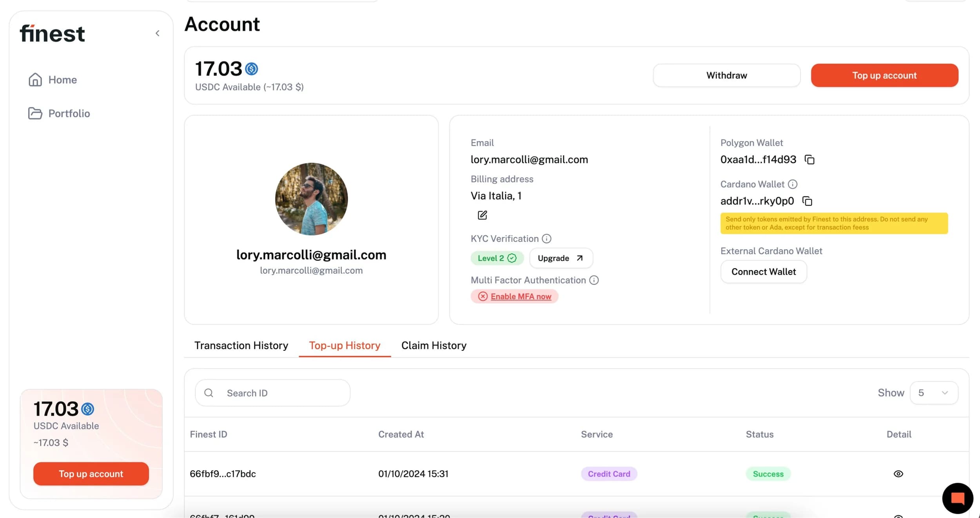
Task: Click Enable MFA now link
Action: 521,297
